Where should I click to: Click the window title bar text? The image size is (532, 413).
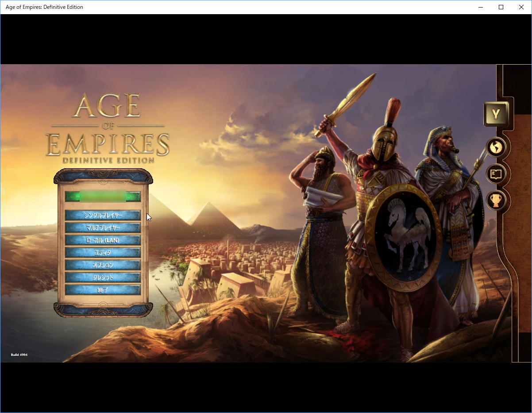pos(44,7)
